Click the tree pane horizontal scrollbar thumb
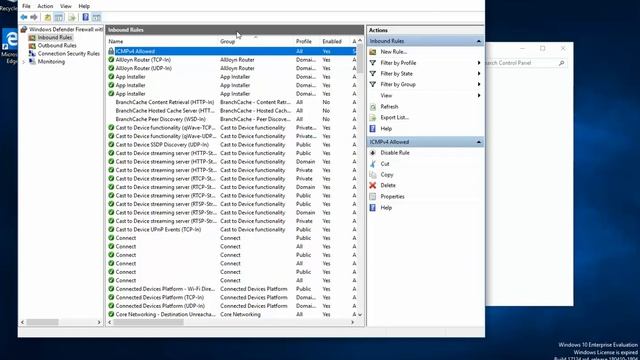 [x=42, y=322]
